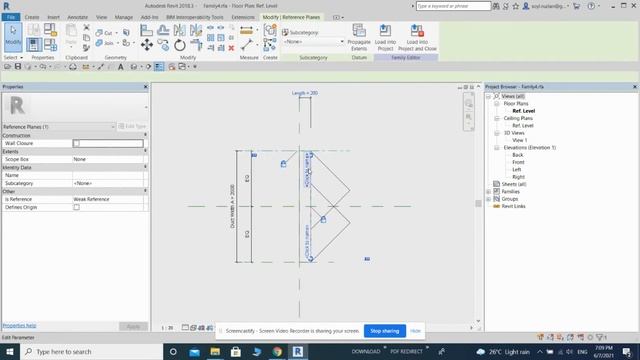Click Cut to Clipboard icon

click(87, 28)
